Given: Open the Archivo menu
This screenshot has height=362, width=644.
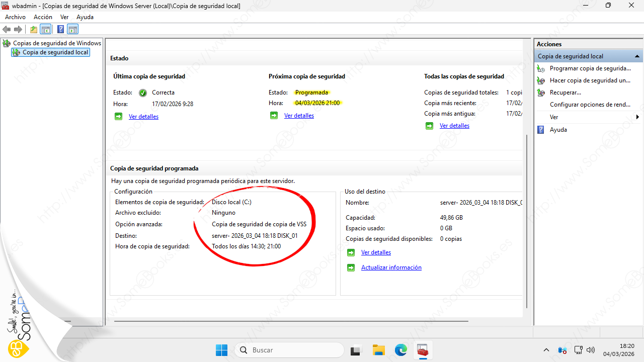Looking at the screenshot, I should [x=15, y=17].
